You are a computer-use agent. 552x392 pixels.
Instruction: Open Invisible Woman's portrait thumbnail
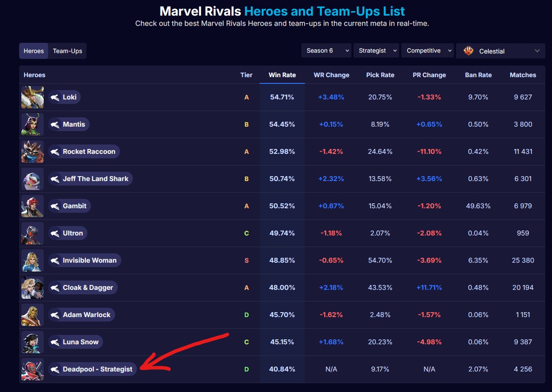point(33,260)
